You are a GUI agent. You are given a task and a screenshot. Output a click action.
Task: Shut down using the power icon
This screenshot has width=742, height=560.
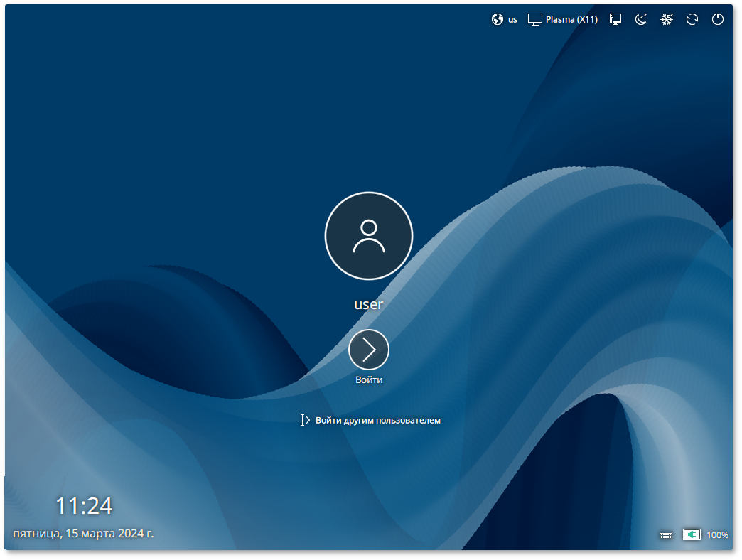point(718,20)
